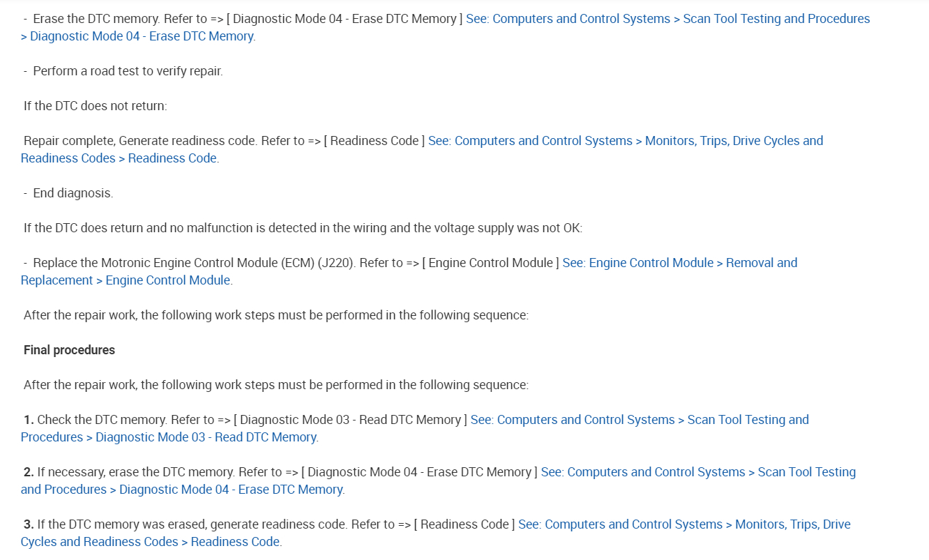Click the 'voltage supply was not OK' sentence
929x560 pixels.
pos(303,228)
